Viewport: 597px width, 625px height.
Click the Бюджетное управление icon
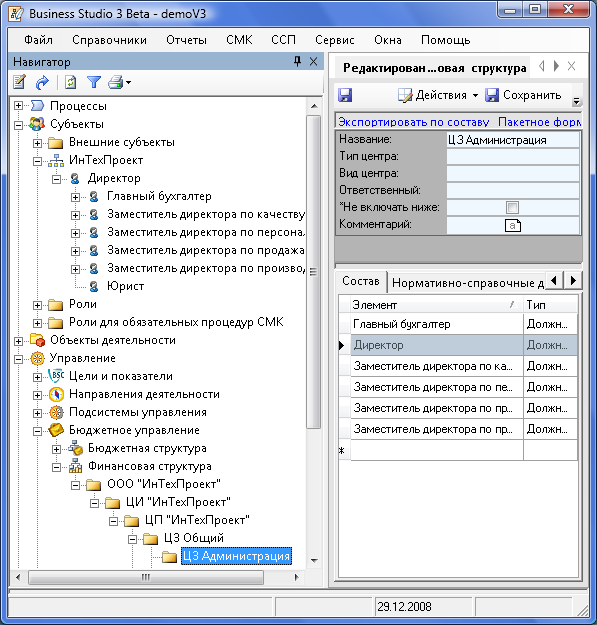pyautogui.click(x=57, y=430)
